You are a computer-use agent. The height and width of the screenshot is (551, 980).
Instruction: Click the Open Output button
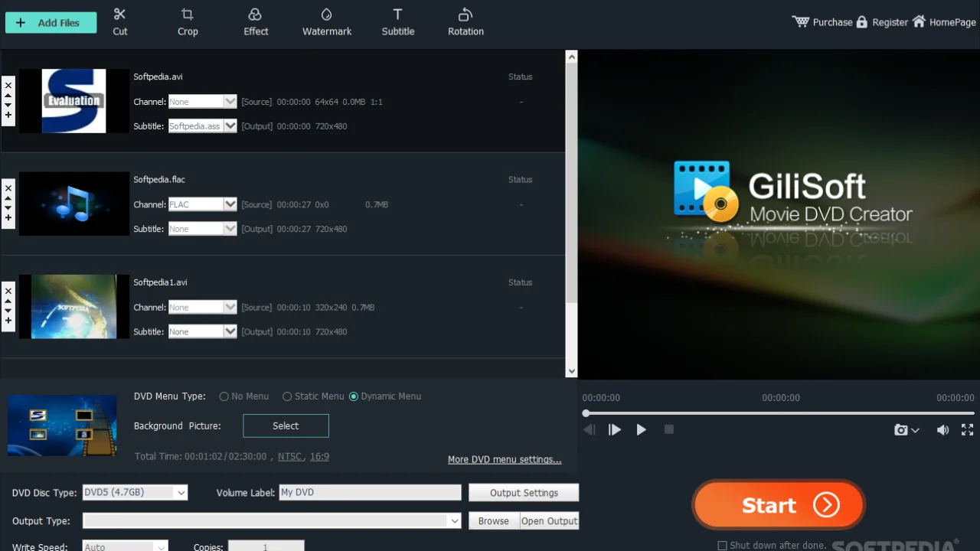(549, 521)
